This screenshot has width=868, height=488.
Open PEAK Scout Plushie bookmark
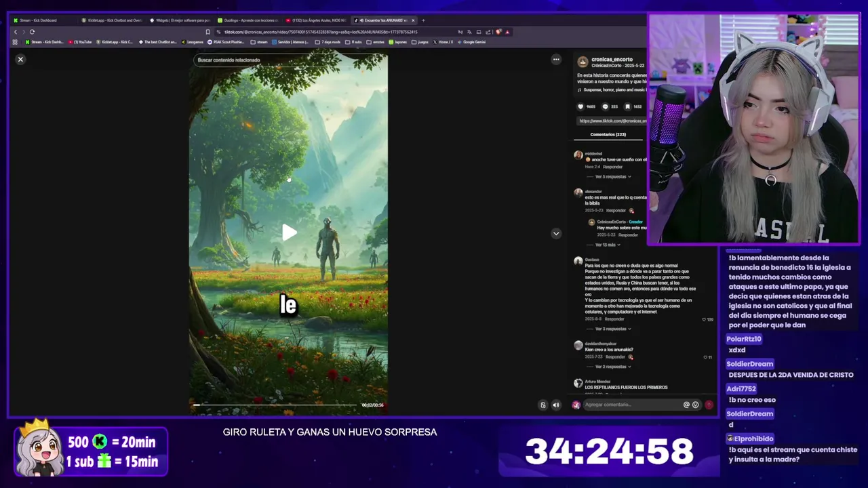pyautogui.click(x=227, y=42)
